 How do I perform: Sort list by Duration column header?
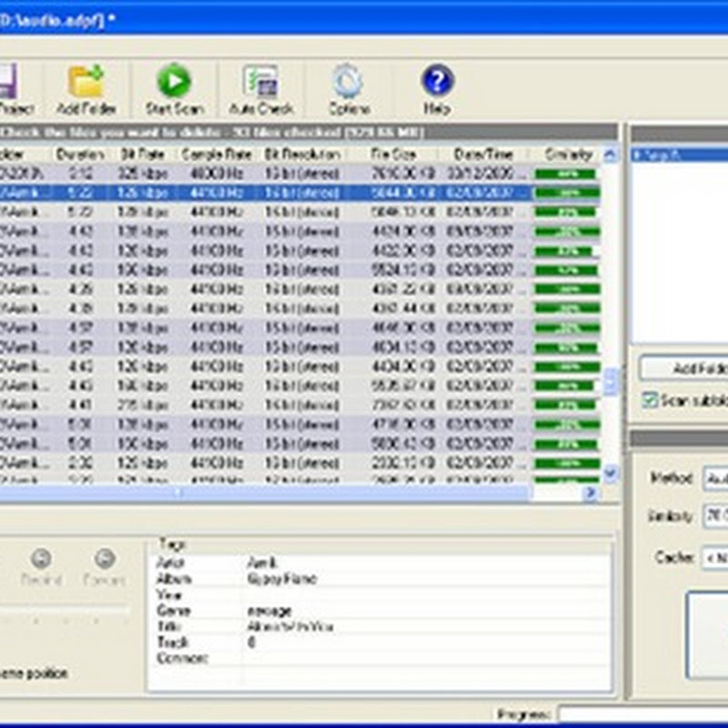click(x=80, y=154)
